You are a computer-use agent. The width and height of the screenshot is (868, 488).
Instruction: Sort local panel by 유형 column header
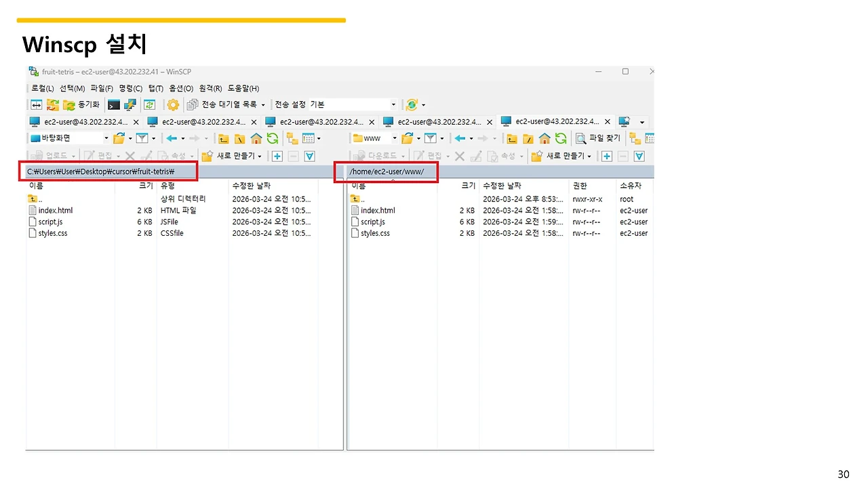pyautogui.click(x=192, y=186)
